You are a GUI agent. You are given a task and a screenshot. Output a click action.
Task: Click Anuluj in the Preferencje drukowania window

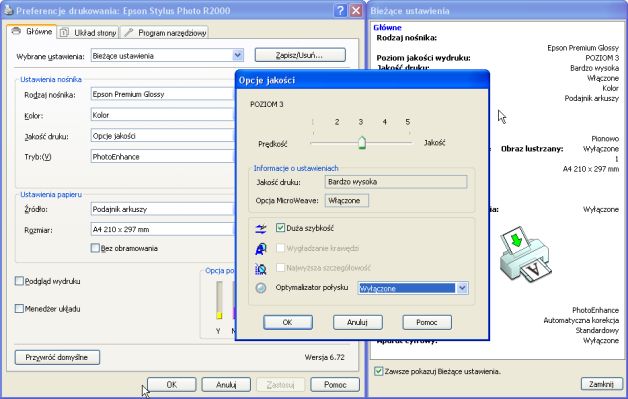[x=226, y=385]
